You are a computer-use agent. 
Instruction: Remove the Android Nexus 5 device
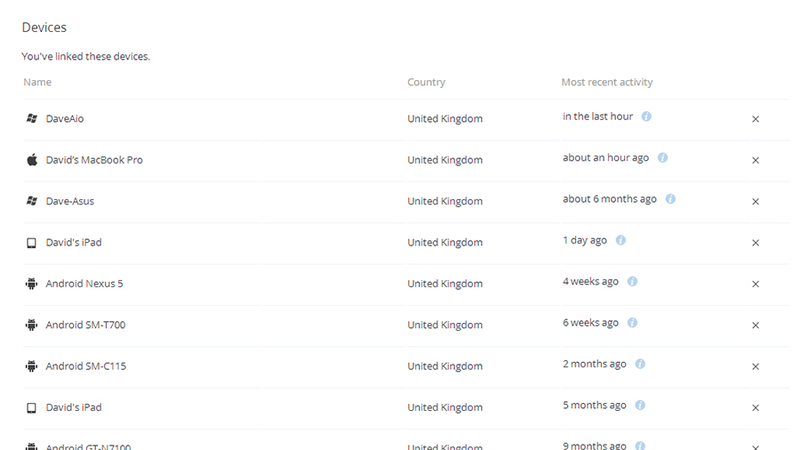[x=756, y=284]
